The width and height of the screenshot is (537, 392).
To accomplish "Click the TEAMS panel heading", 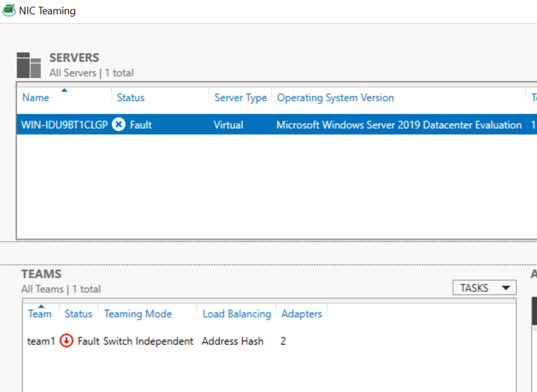I will (x=41, y=274).
